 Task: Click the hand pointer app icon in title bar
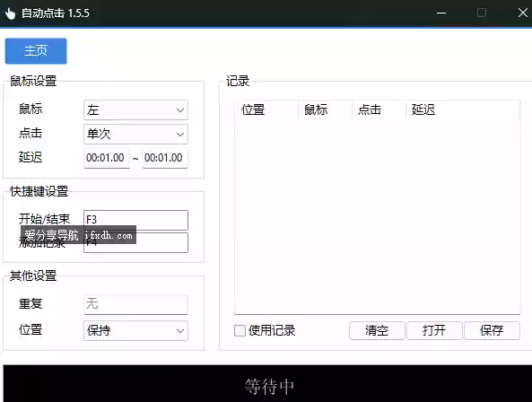10,14
